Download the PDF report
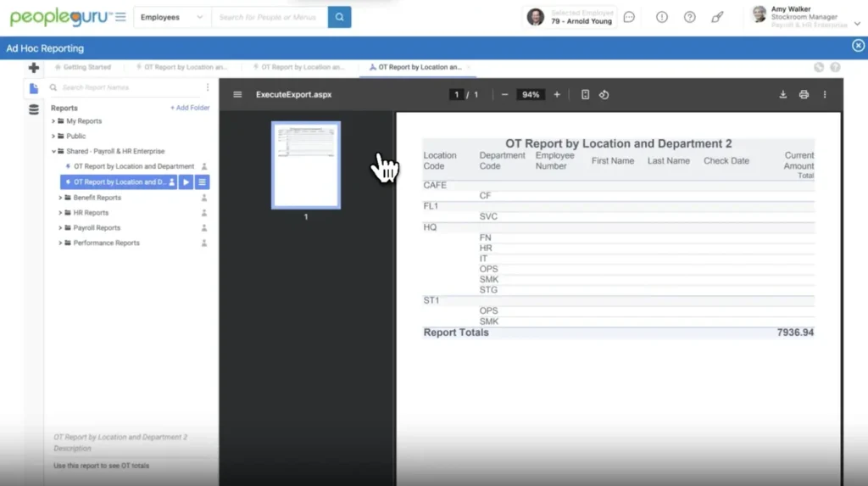 point(783,95)
